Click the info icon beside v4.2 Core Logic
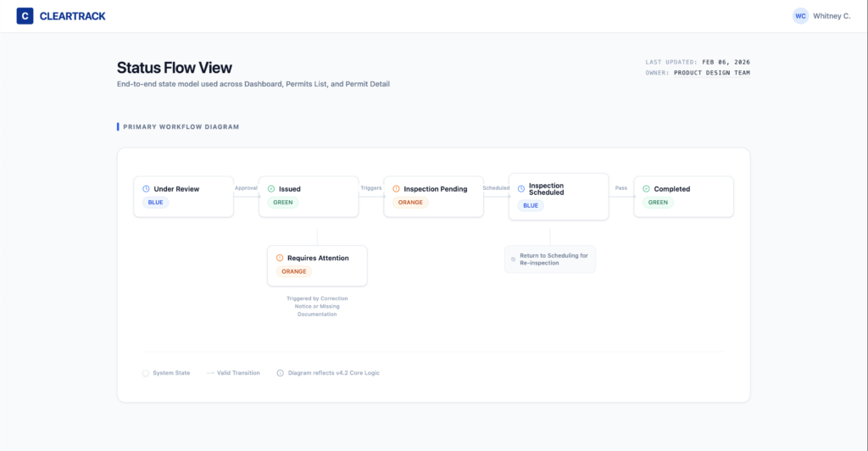Image resolution: width=868 pixels, height=451 pixels. pos(281,373)
